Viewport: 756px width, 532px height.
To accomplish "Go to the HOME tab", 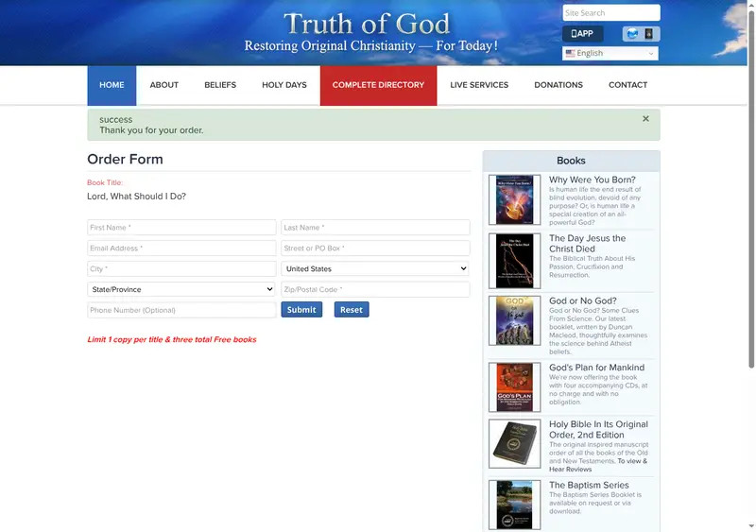I will coord(112,85).
